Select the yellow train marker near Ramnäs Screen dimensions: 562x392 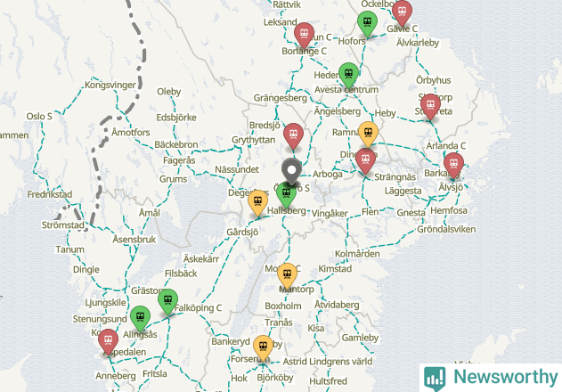[368, 135]
